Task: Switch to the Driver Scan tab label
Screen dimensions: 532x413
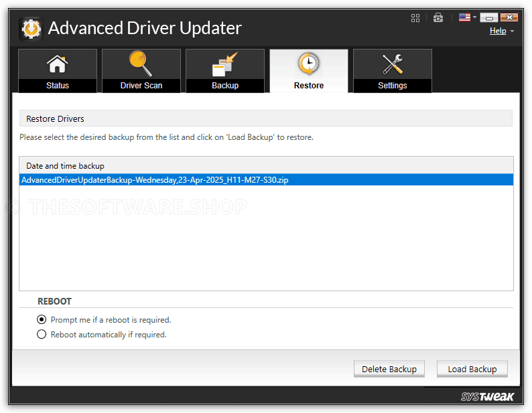Action: [x=141, y=86]
